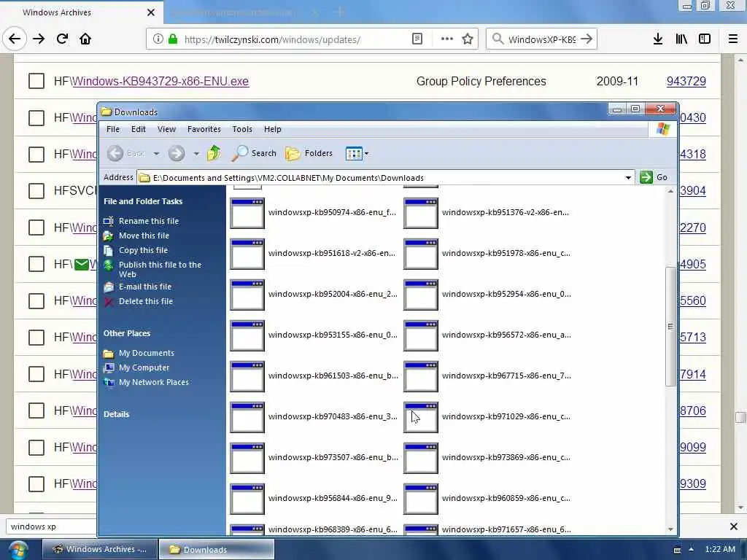Open the Favorites menu in Downloads
The width and height of the screenshot is (747, 560).
(x=204, y=129)
